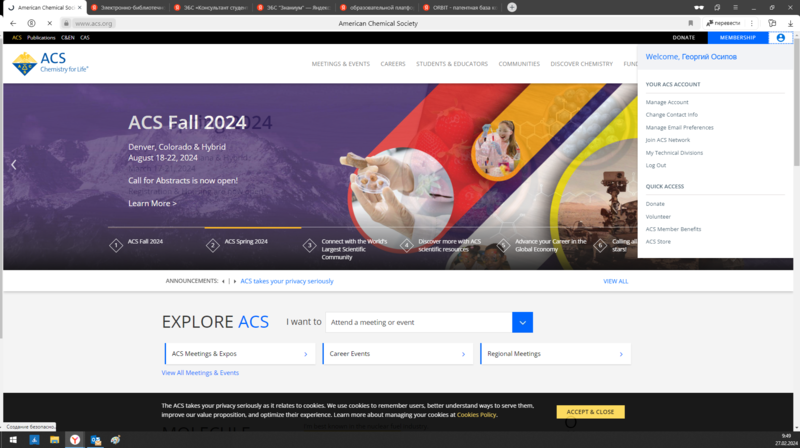Screen dimensions: 800x448
Task: Expand the I want to dropdown arrow
Action: (522, 322)
